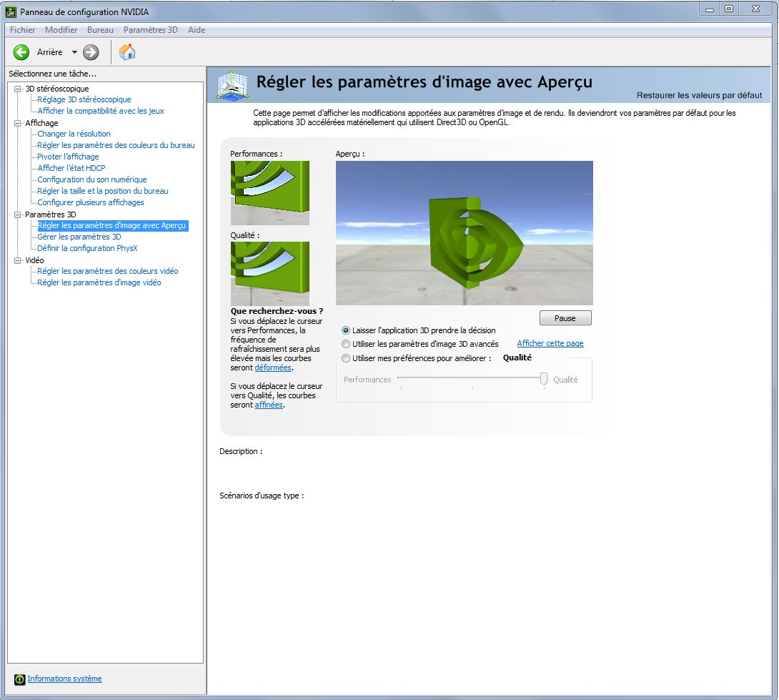Open the Aide menu
Screen dimensions: 779x700
coord(197,30)
